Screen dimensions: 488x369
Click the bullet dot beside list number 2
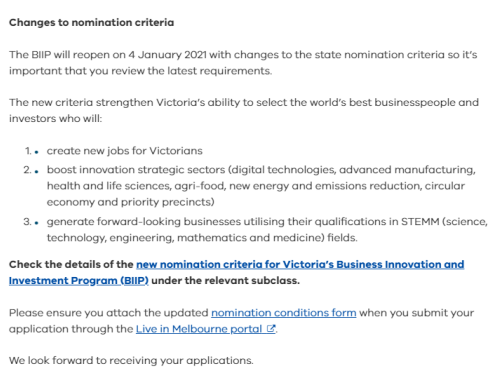(36, 171)
